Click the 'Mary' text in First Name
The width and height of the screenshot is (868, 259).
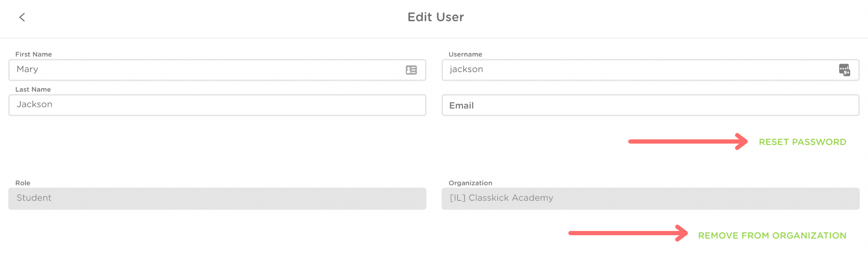pyautogui.click(x=28, y=69)
